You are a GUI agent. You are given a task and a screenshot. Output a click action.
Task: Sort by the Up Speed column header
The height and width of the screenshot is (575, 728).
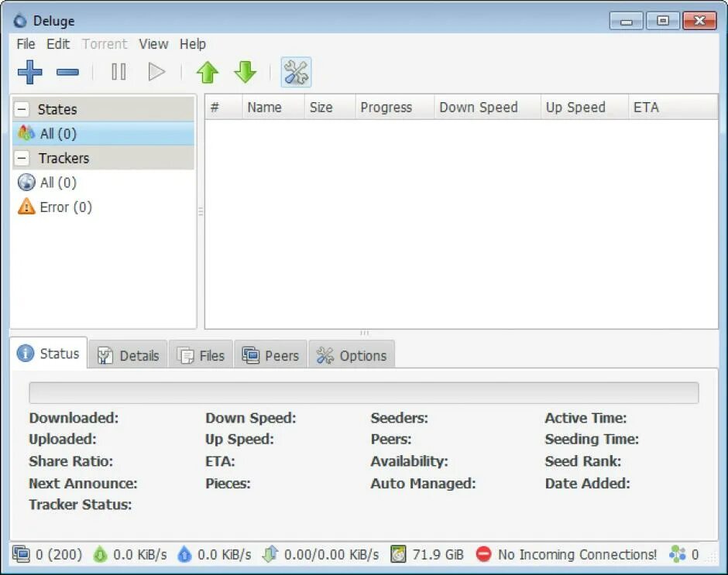(585, 108)
